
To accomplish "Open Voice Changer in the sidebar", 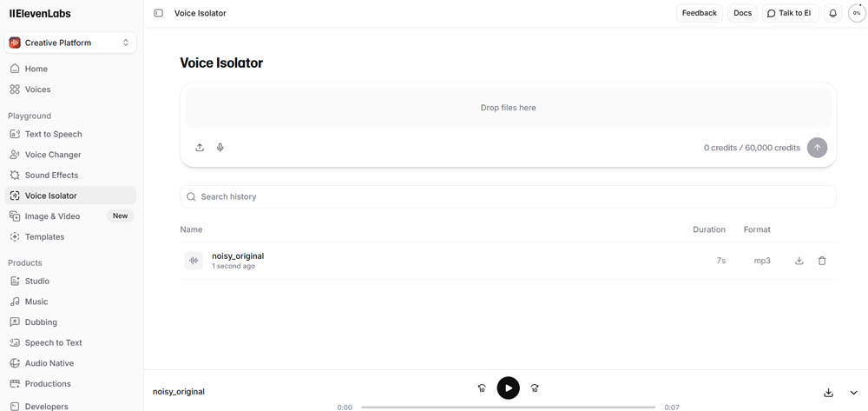I will coord(70,155).
